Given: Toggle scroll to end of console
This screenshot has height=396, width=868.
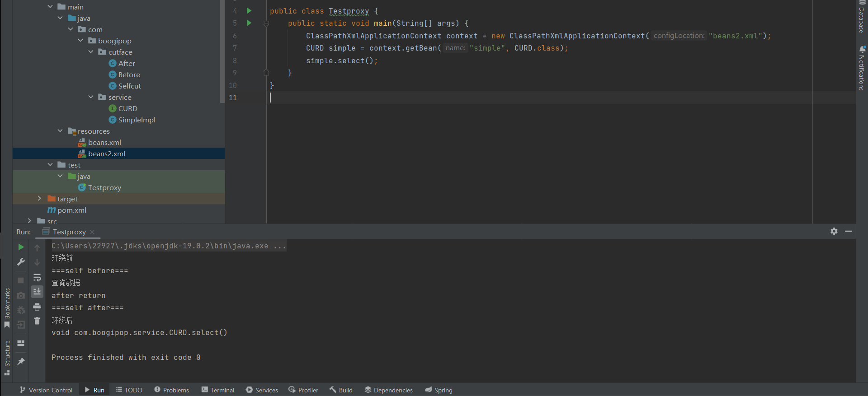Looking at the screenshot, I should pos(37,292).
